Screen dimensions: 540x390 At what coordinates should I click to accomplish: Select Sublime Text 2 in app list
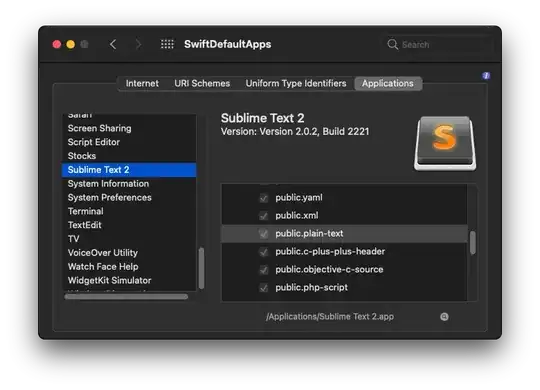[129, 170]
